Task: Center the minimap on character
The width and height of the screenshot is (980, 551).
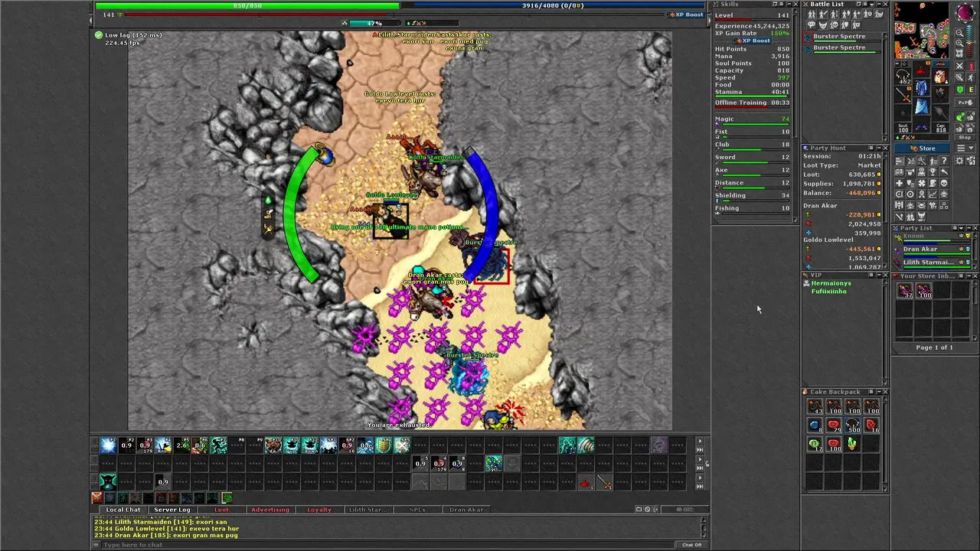Action: (x=959, y=54)
